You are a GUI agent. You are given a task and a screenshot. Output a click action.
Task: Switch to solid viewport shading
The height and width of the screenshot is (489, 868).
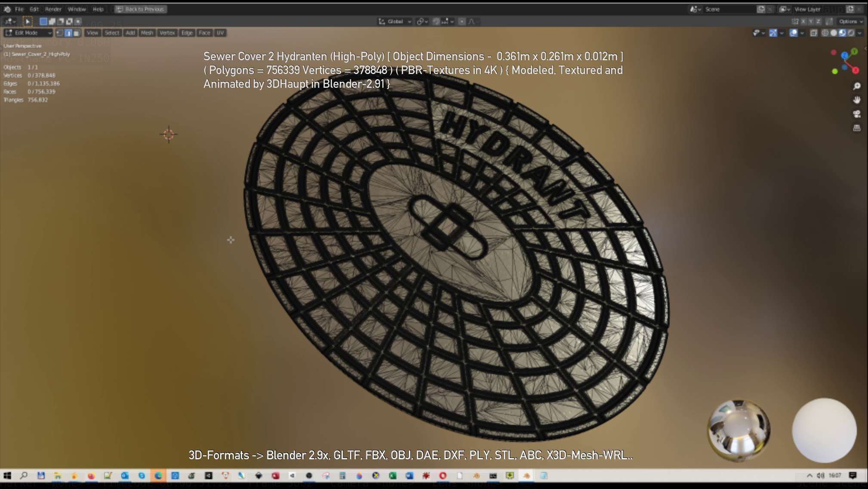tap(834, 33)
